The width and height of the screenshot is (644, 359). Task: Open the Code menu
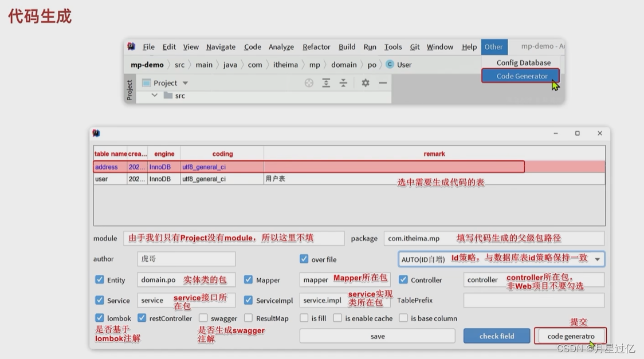(x=252, y=47)
